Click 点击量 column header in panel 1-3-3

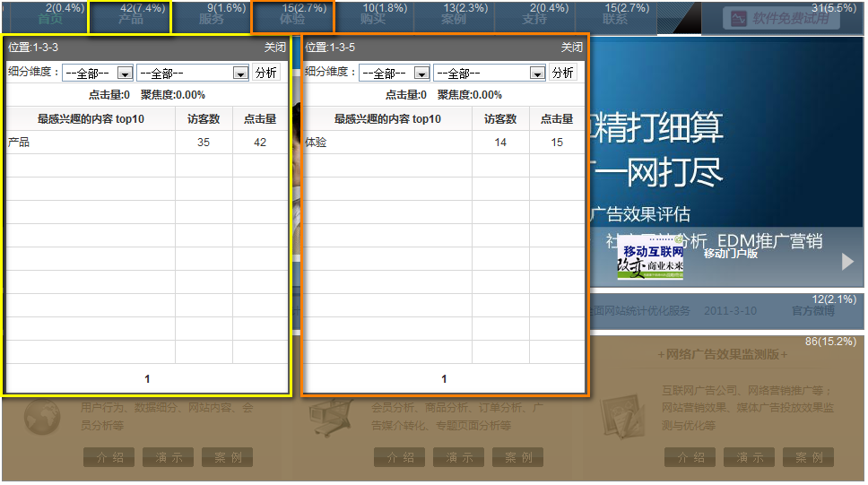[x=260, y=119]
